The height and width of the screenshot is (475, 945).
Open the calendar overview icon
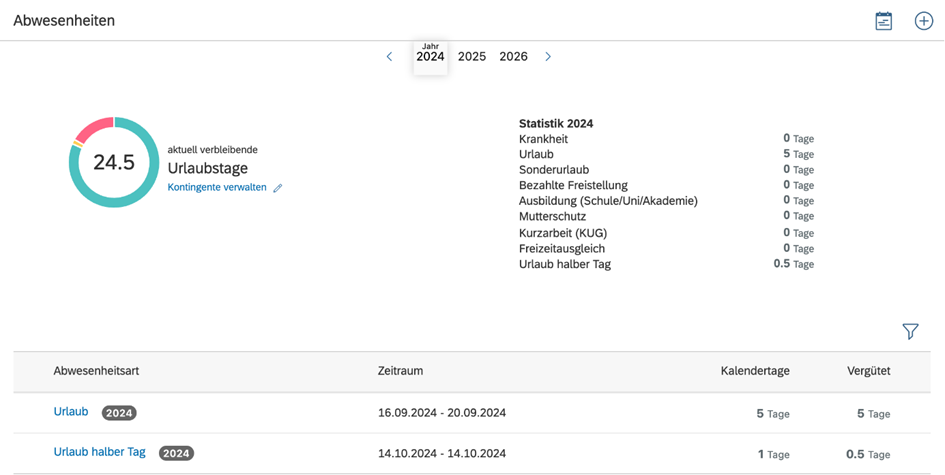tap(883, 21)
